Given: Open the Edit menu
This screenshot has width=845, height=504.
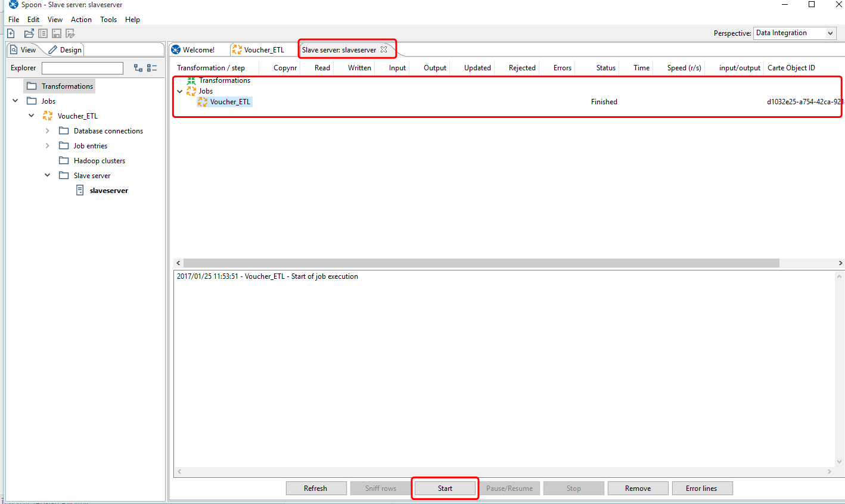Looking at the screenshot, I should coord(33,20).
